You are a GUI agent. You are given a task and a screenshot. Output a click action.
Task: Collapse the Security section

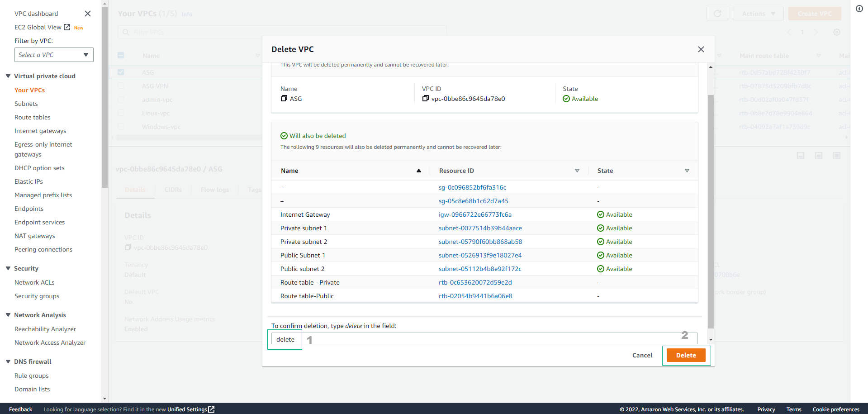pos(8,268)
